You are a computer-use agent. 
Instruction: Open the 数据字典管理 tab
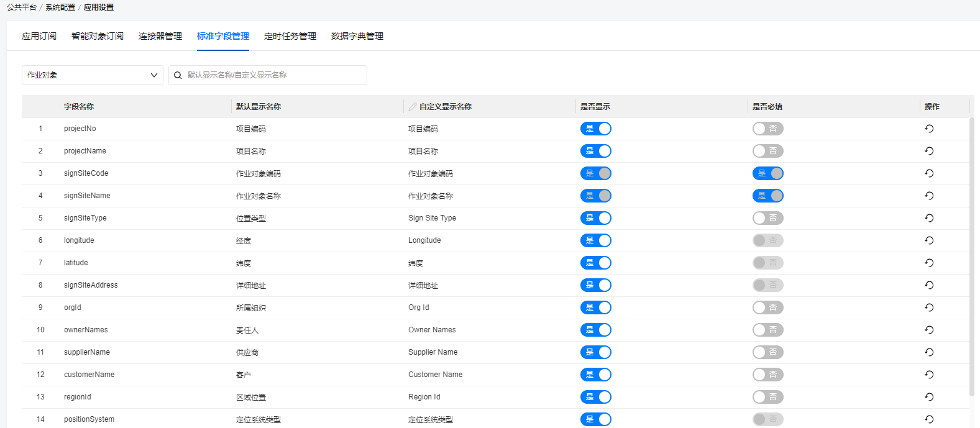(x=357, y=36)
